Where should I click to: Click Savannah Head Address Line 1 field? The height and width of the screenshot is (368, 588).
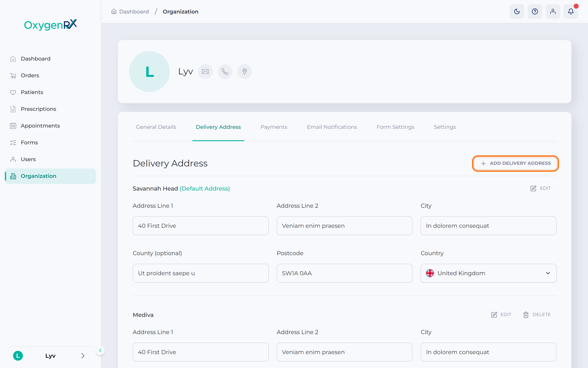pos(200,226)
